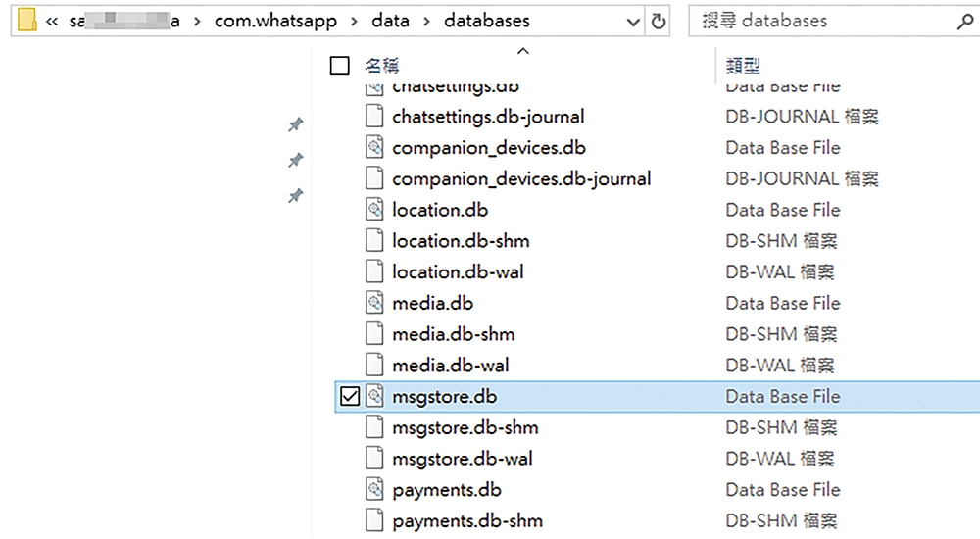Click DB-SHM type of media.db-shm

pyautogui.click(x=781, y=334)
